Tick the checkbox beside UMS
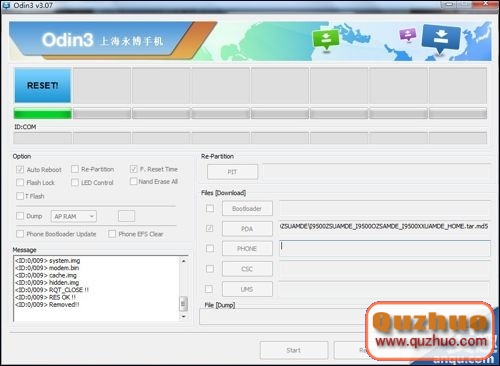The width and height of the screenshot is (500, 366). coord(209,289)
